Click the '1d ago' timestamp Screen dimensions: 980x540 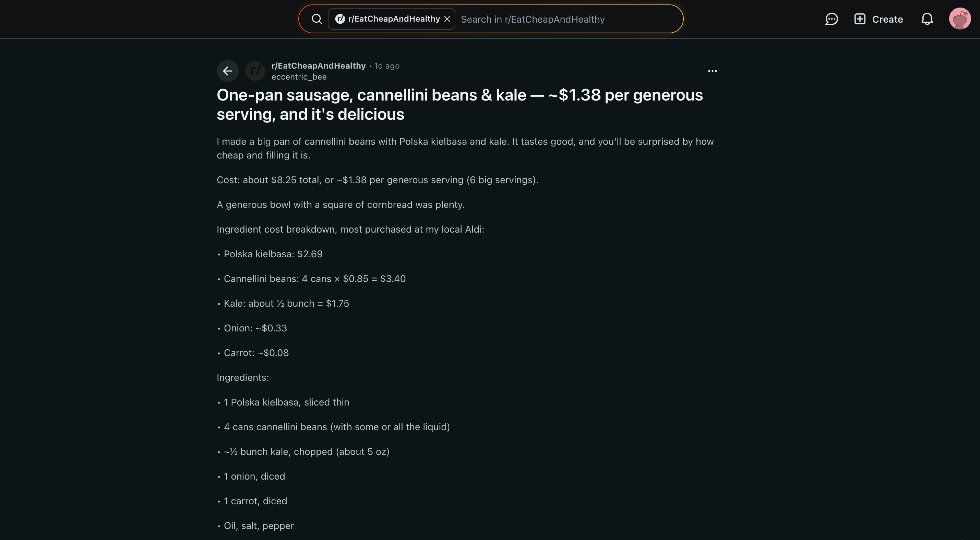pyautogui.click(x=386, y=66)
